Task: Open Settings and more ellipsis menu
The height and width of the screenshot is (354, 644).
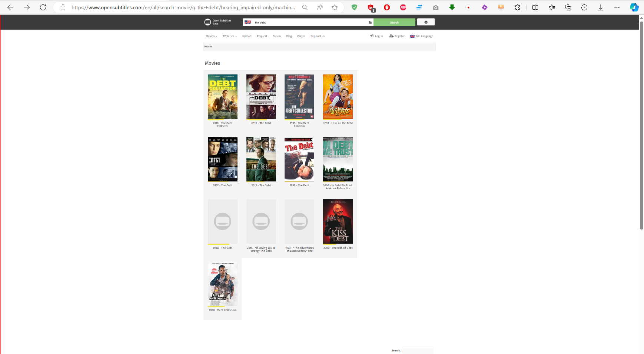Action: pos(617,7)
